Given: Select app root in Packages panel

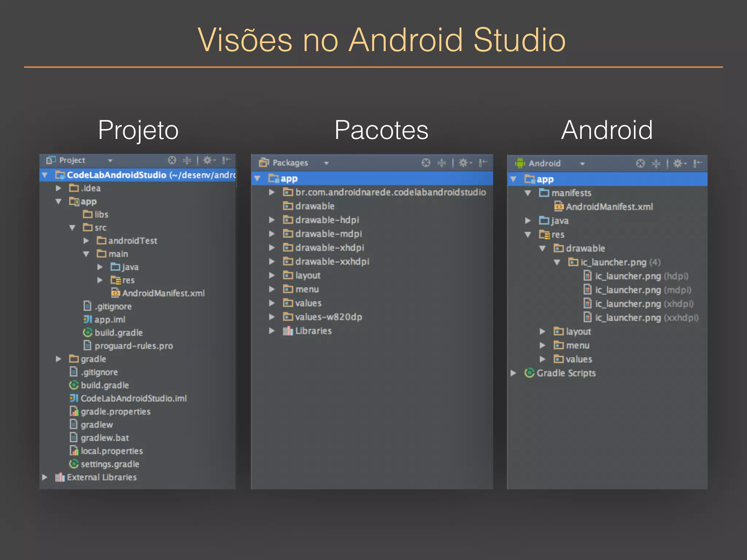Looking at the screenshot, I should pos(372,179).
